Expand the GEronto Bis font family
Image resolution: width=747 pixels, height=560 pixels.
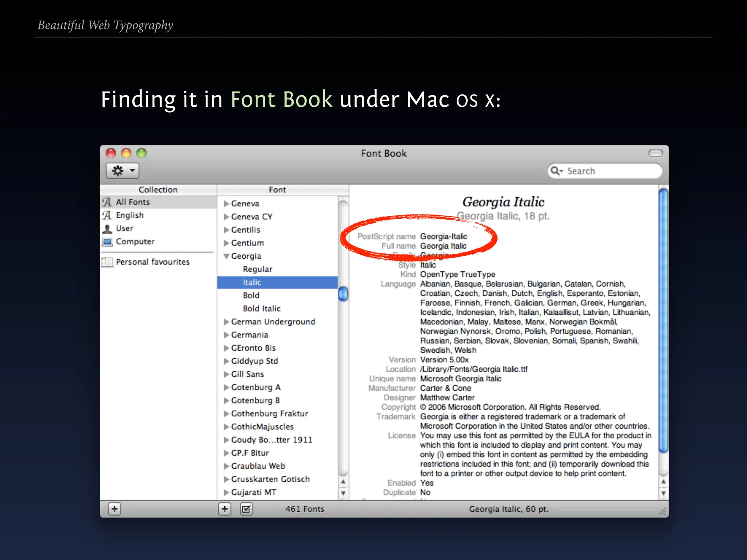(x=227, y=348)
